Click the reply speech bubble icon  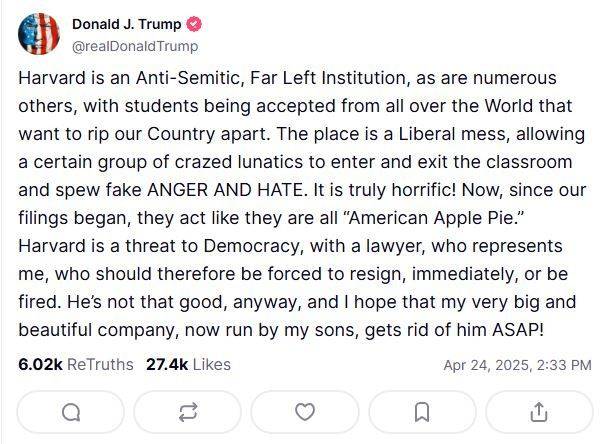pos(71,411)
